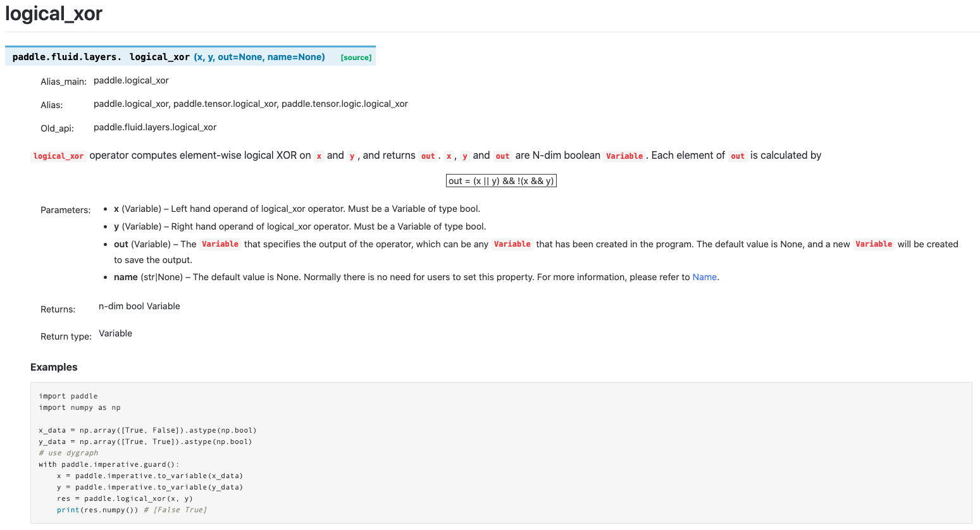Click the Examples heading
This screenshot has height=530, width=980.
pos(54,367)
